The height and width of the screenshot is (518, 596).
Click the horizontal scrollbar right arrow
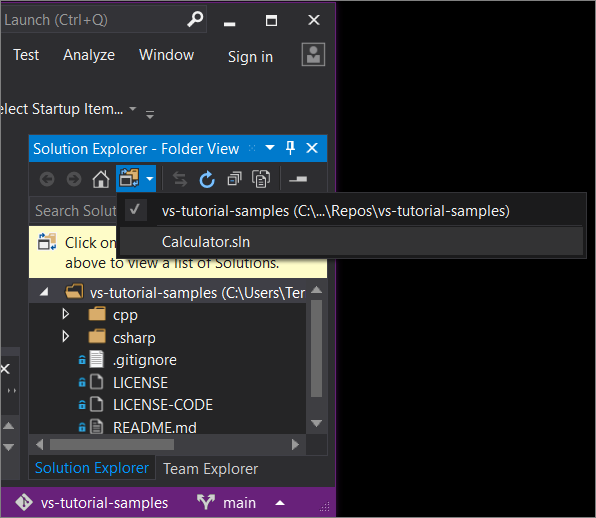click(x=295, y=444)
